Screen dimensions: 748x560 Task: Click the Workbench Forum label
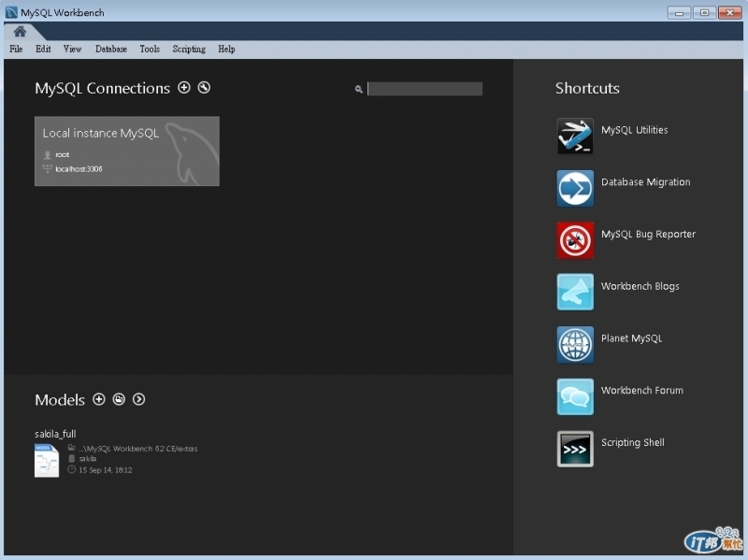[641, 390]
